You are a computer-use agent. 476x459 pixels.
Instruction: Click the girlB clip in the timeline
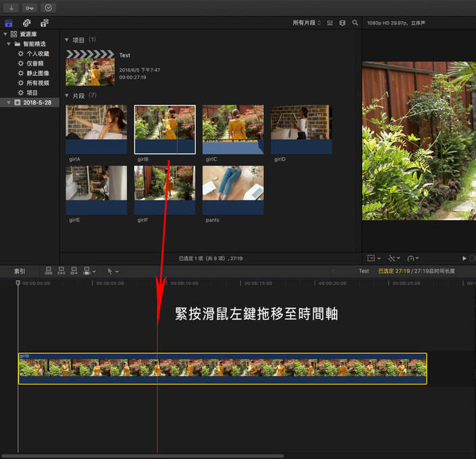222,369
